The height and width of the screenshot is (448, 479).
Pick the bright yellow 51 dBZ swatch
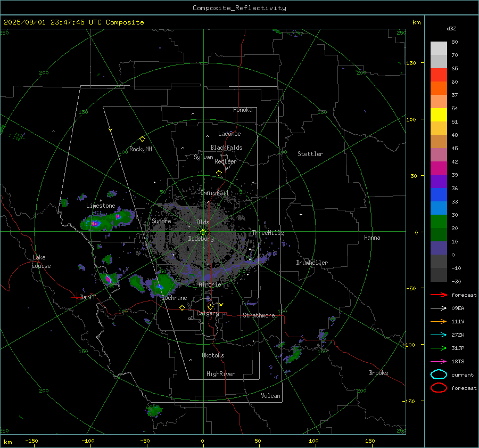(x=439, y=115)
